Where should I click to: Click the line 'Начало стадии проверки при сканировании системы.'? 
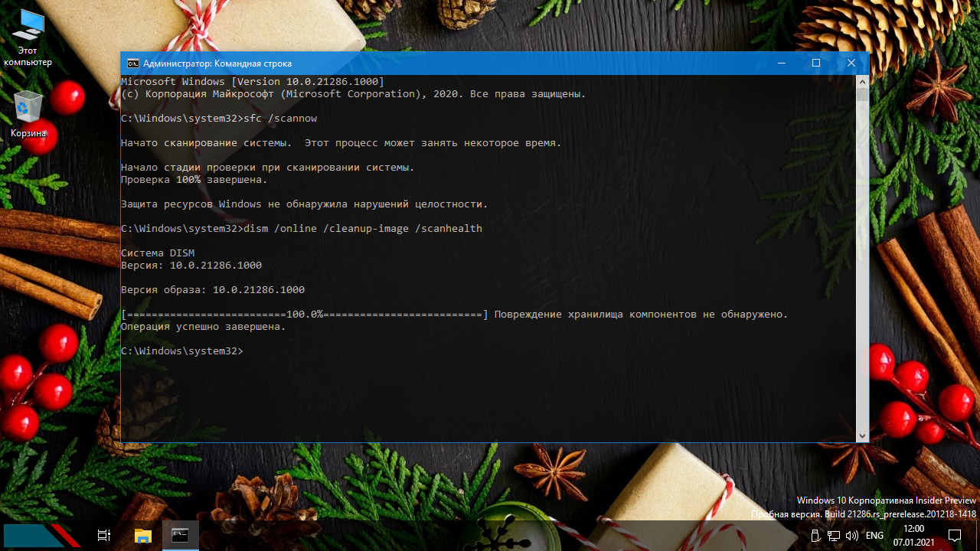coord(268,168)
